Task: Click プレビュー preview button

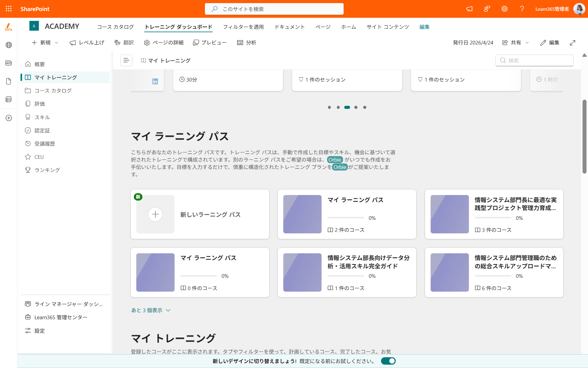Action: (210, 43)
